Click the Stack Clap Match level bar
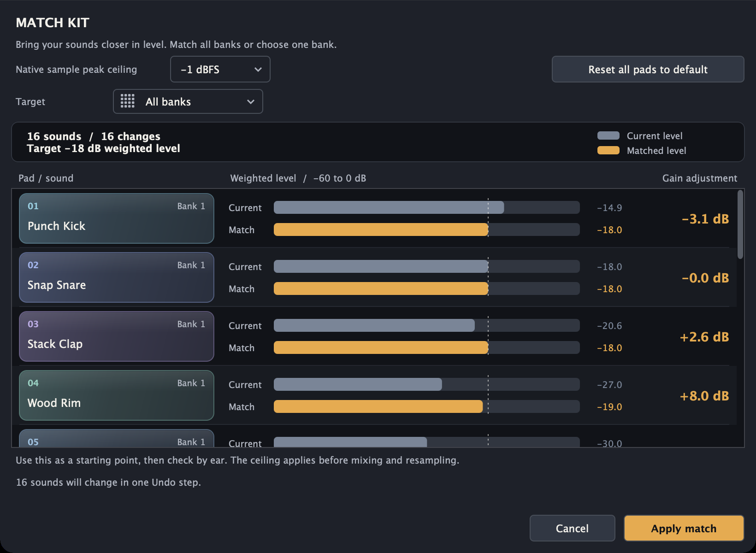This screenshot has width=756, height=553. 427,347
